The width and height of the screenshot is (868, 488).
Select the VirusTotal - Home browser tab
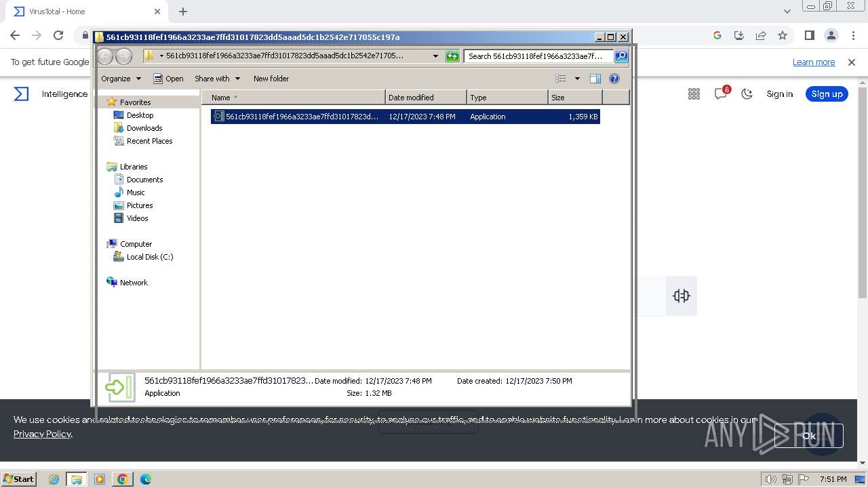85,12
